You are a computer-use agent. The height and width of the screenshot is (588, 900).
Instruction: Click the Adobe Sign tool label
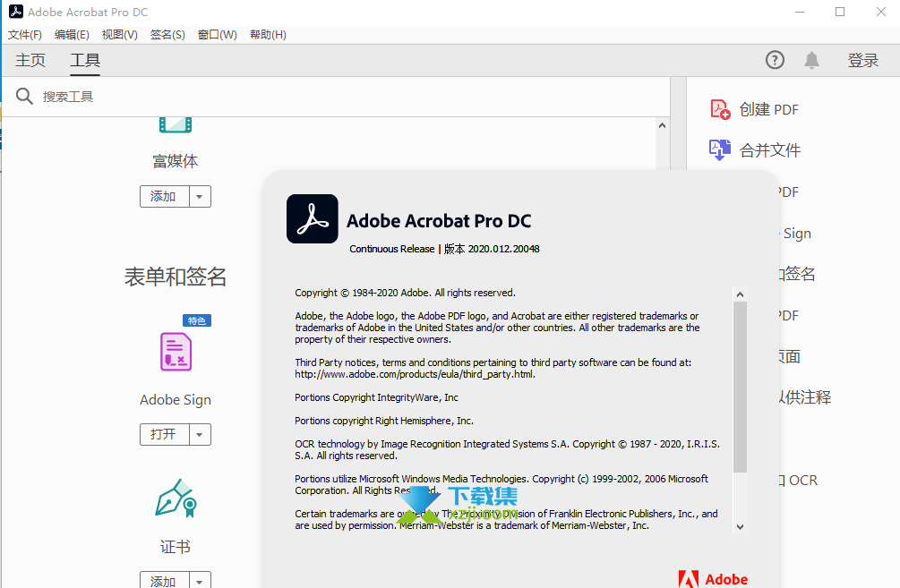176,400
